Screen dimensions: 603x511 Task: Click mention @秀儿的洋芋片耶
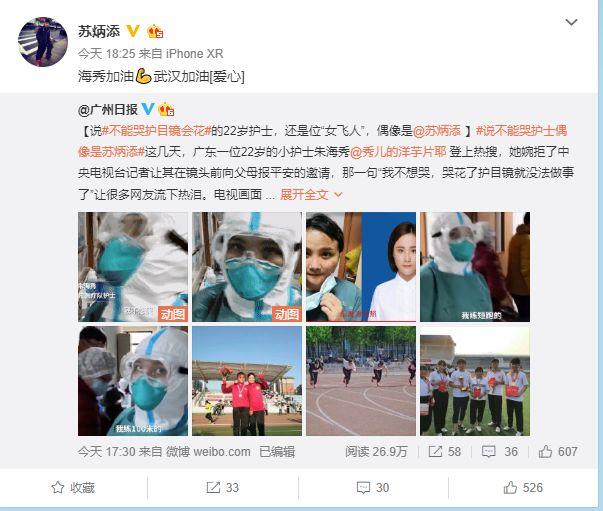(x=398, y=152)
